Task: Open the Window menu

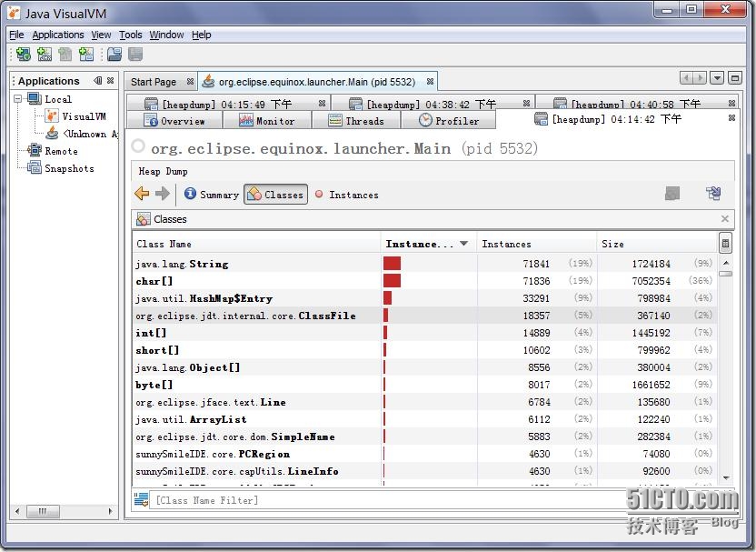Action: coord(166,35)
